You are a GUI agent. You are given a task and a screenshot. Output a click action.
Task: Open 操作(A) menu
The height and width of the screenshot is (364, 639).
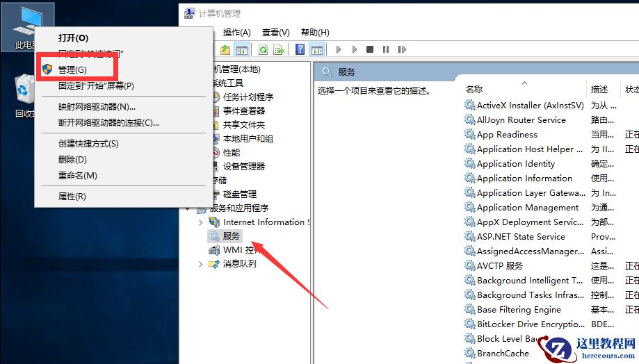pyautogui.click(x=237, y=33)
